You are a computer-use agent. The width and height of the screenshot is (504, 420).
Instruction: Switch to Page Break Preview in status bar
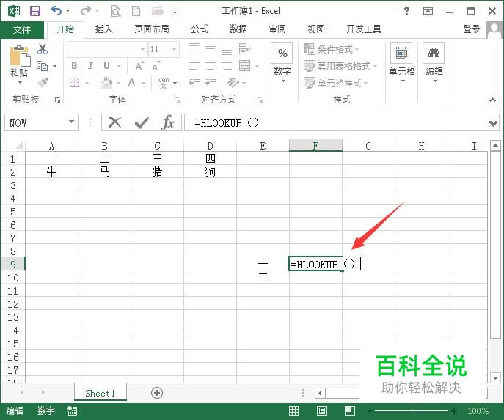(350, 410)
